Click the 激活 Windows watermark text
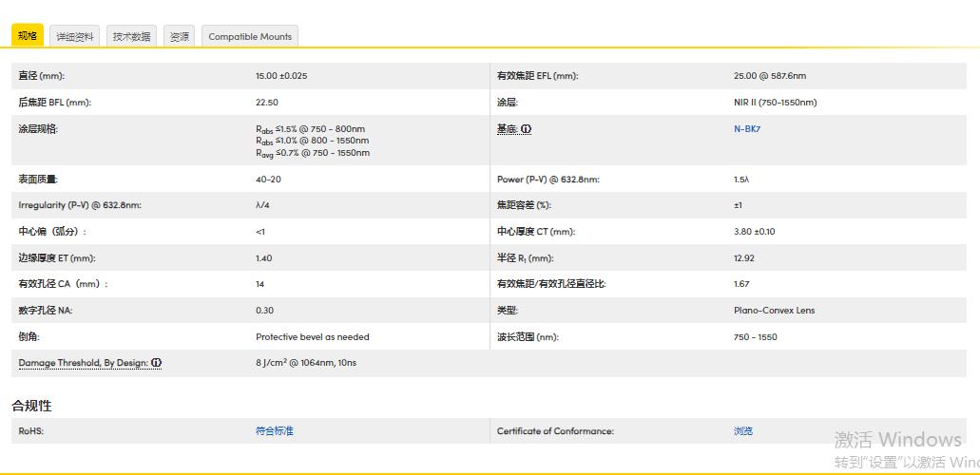Image resolution: width=980 pixels, height=475 pixels. click(x=897, y=440)
